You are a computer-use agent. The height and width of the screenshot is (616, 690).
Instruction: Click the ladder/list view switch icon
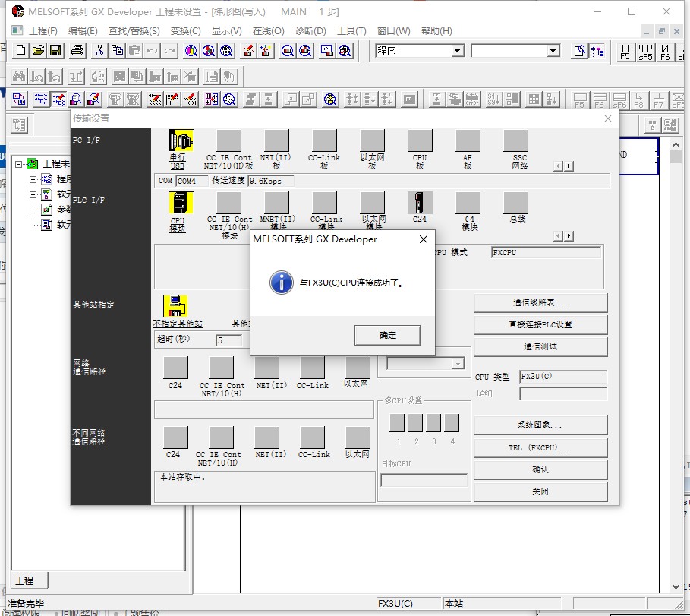point(19,99)
